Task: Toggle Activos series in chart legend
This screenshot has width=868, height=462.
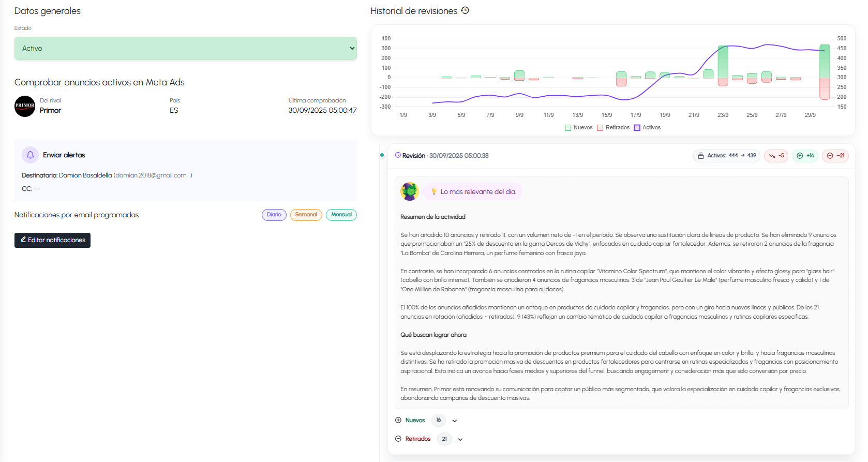Action: coord(647,127)
